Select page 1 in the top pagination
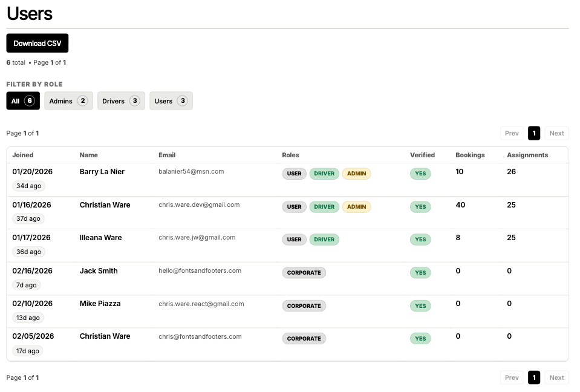 (533, 132)
